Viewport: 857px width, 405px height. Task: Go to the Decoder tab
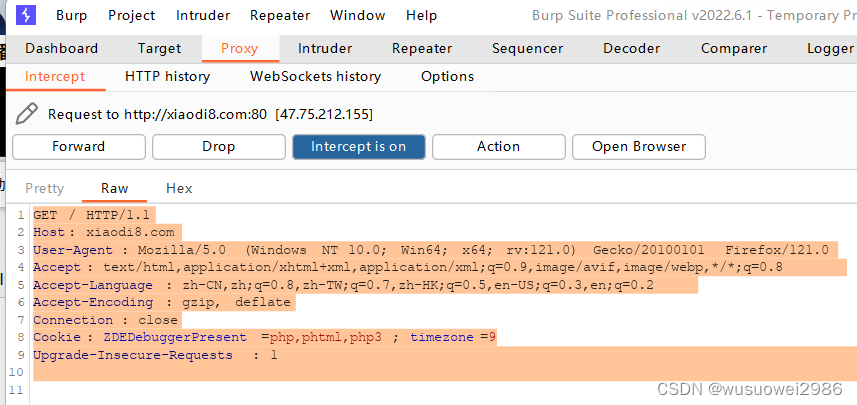point(631,48)
